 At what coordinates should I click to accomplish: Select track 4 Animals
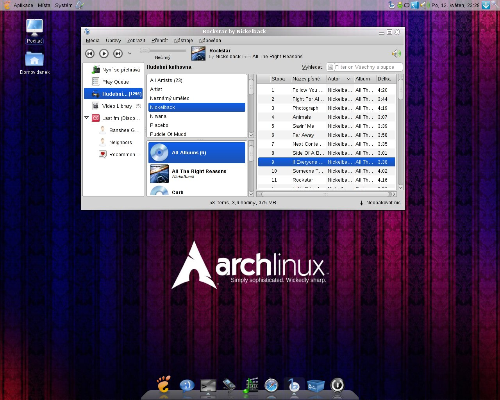pyautogui.click(x=327, y=117)
